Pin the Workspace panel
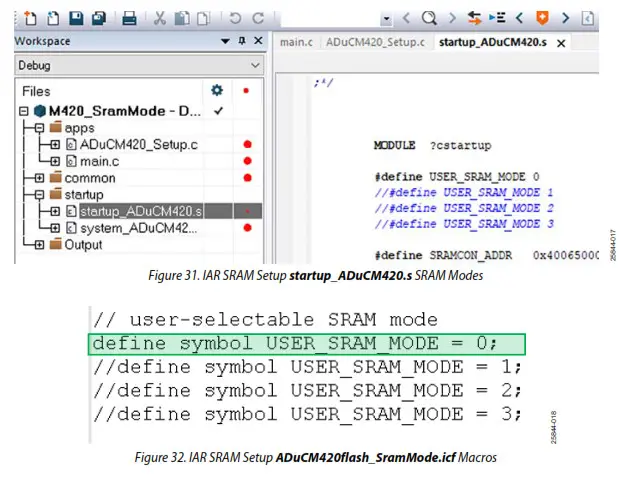620x478 pixels. pos(242,41)
